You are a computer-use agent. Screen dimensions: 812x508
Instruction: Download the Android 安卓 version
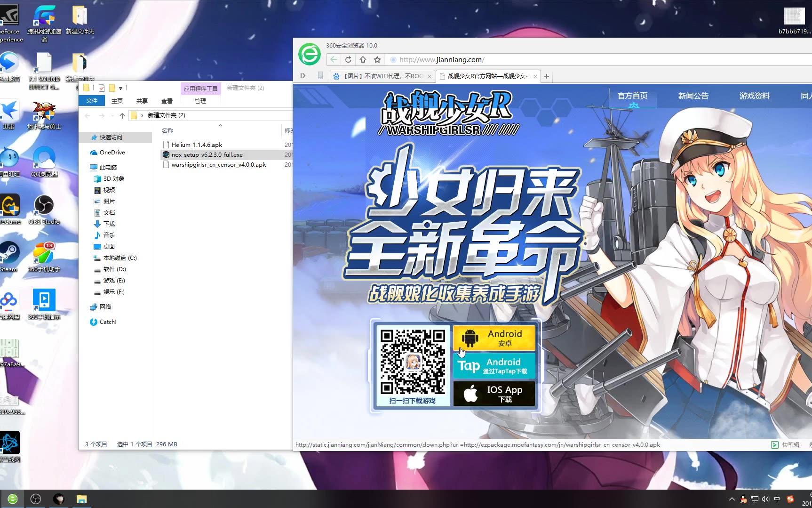[x=494, y=338]
